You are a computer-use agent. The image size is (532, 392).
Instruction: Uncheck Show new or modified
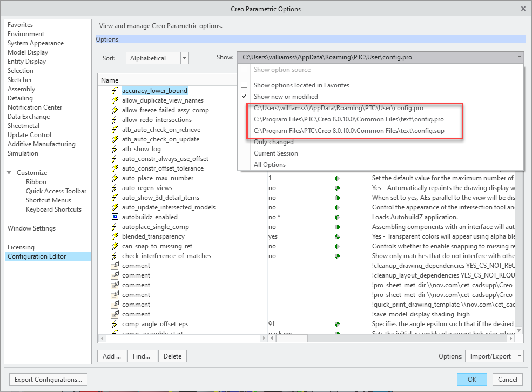[x=244, y=96]
